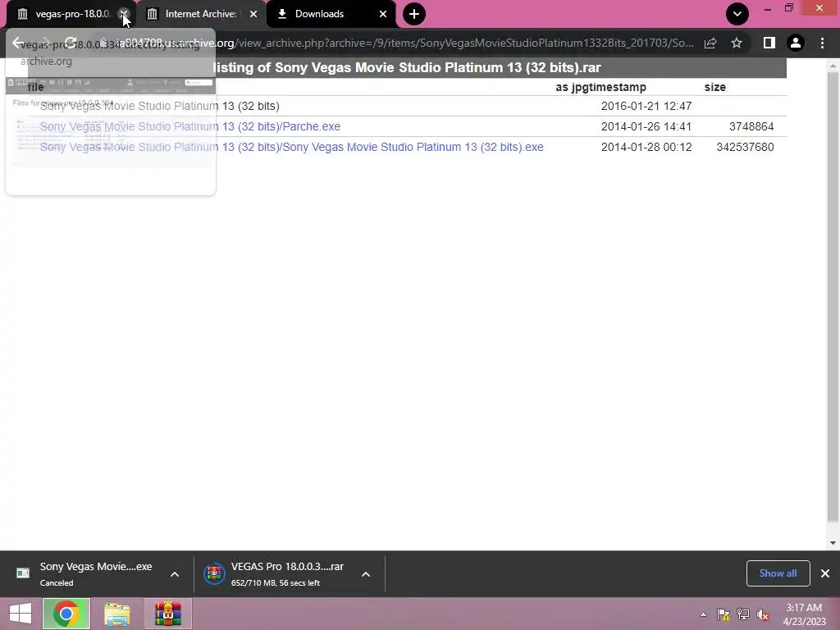
Task: Open File Explorer from the taskbar
Action: (116, 614)
